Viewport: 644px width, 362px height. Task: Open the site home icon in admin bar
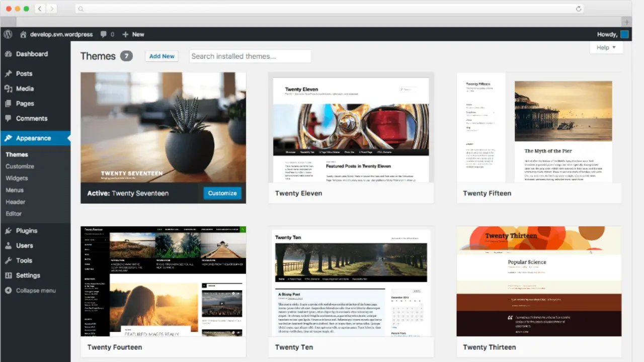coord(23,35)
